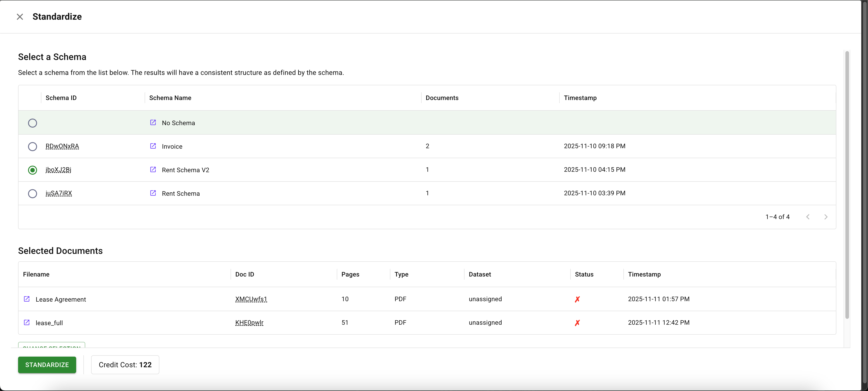The width and height of the screenshot is (868, 391).
Task: Click the Filename column header
Action: coord(36,274)
